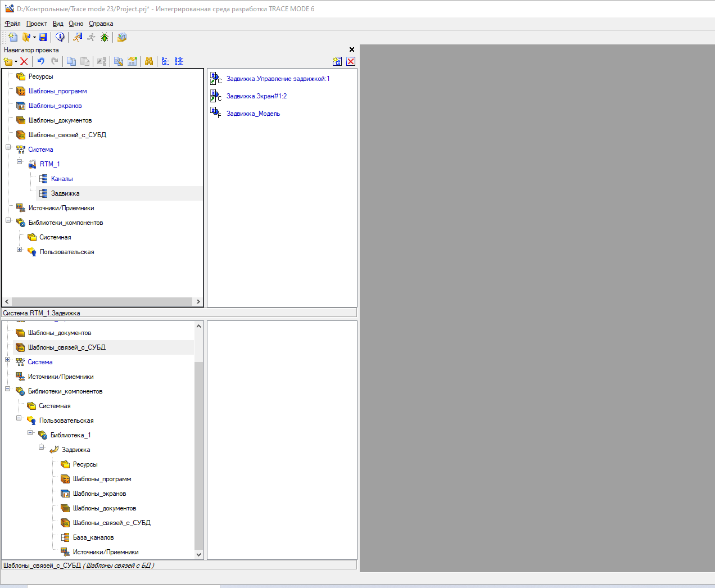The width and height of the screenshot is (715, 588).
Task: Open the Справка menu
Action: (x=101, y=24)
